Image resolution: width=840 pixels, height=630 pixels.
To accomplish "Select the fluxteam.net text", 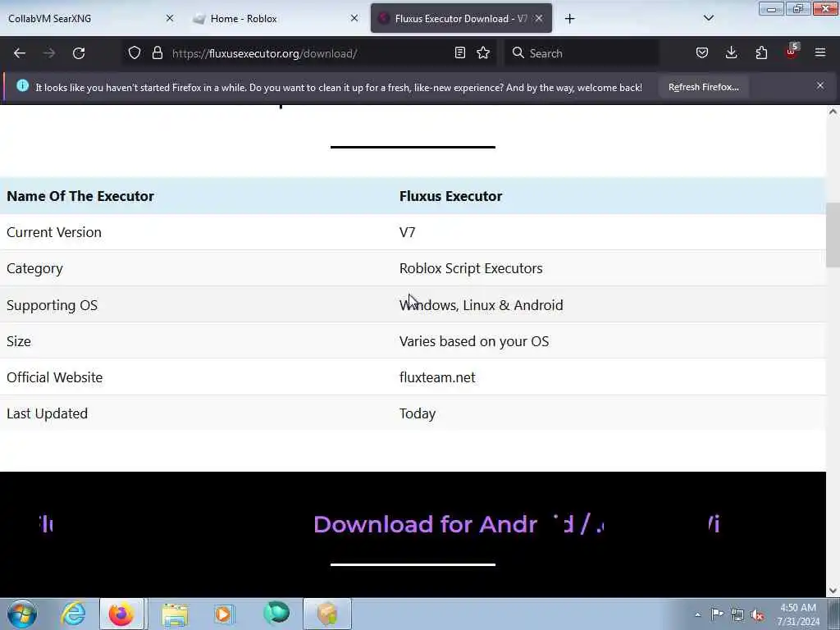I will click(437, 377).
